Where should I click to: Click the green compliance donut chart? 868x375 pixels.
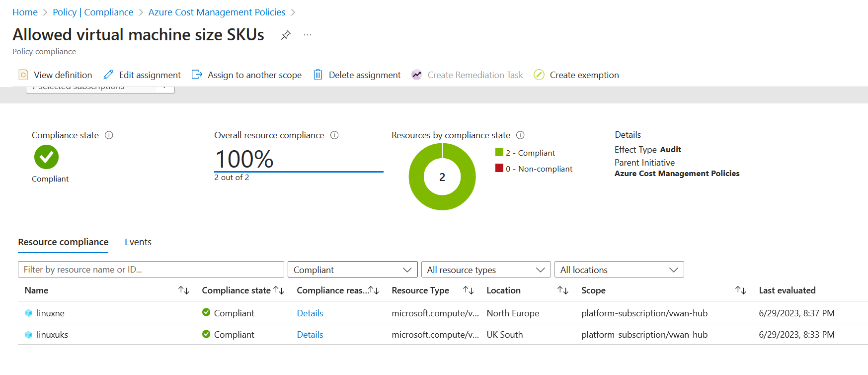point(442,177)
